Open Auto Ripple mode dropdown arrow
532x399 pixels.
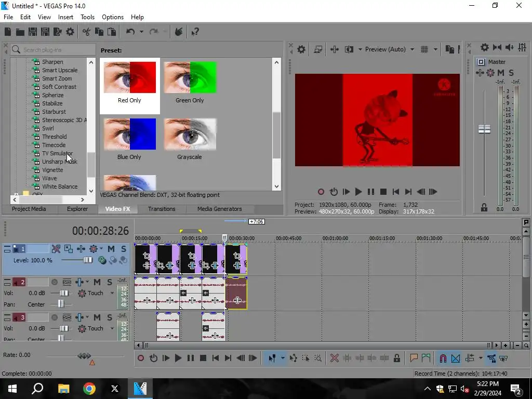(481, 358)
